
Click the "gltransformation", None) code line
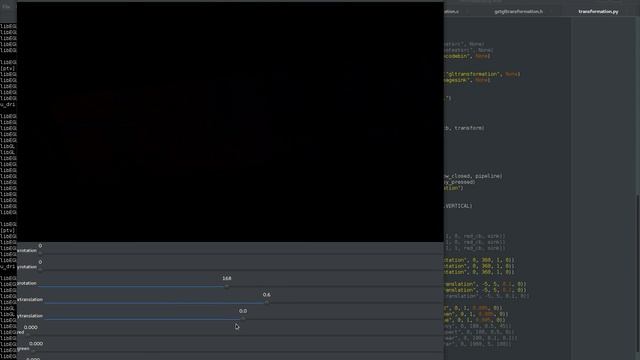(482, 74)
